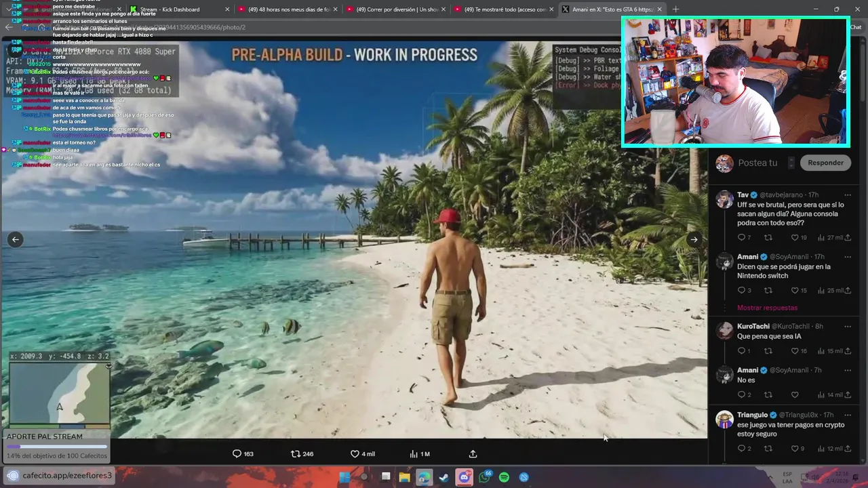
Task: Like Amani's Nintendo switch reply with 15 likes
Action: tap(799, 291)
